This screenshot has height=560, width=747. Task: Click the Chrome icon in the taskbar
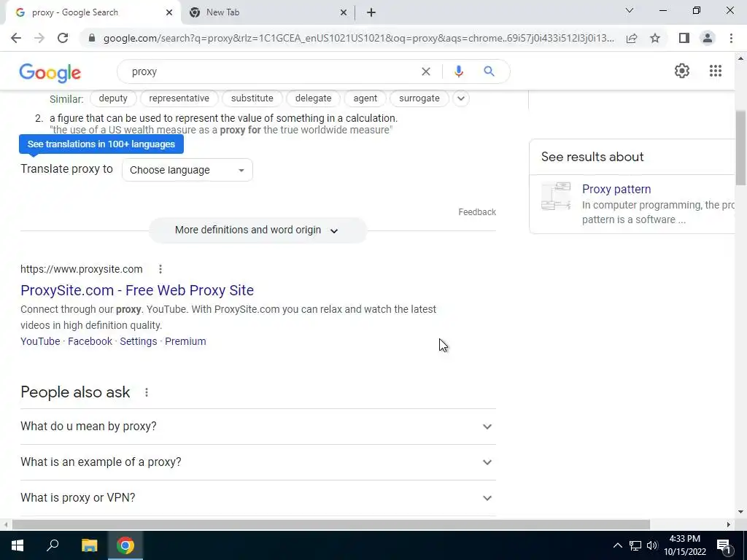[x=125, y=545]
